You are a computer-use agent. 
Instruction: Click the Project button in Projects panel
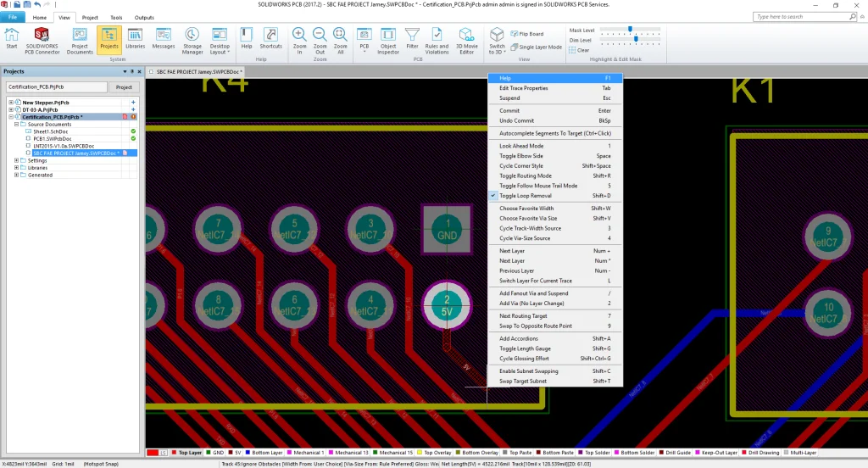point(124,87)
